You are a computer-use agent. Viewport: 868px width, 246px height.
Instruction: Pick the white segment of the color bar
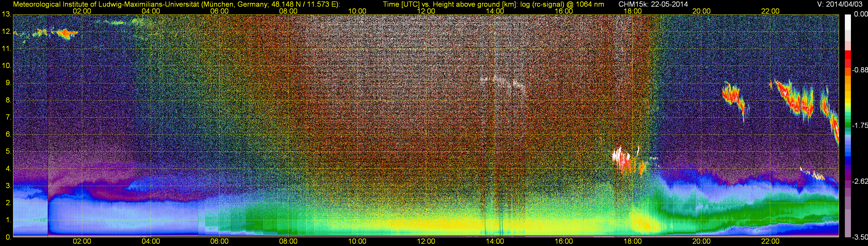848,22
